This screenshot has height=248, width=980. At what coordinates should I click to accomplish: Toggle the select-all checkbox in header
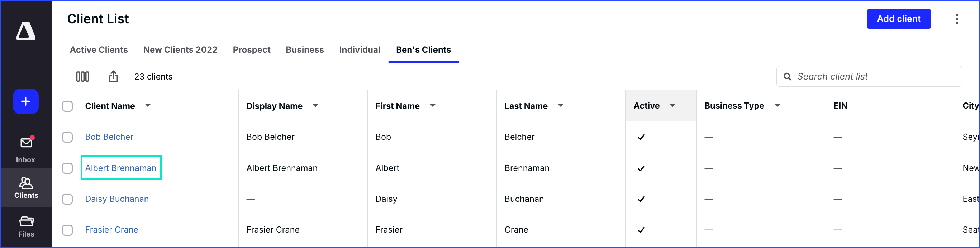pyautogui.click(x=67, y=106)
